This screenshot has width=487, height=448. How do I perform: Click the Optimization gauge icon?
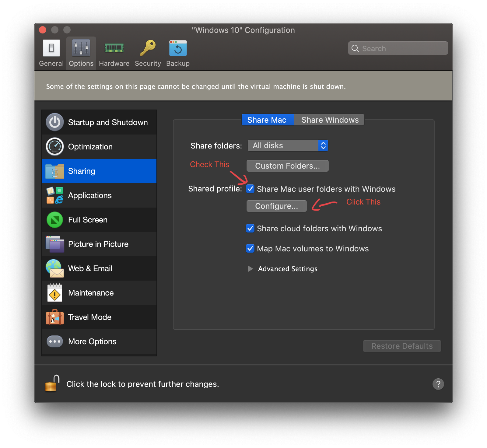[x=55, y=146]
